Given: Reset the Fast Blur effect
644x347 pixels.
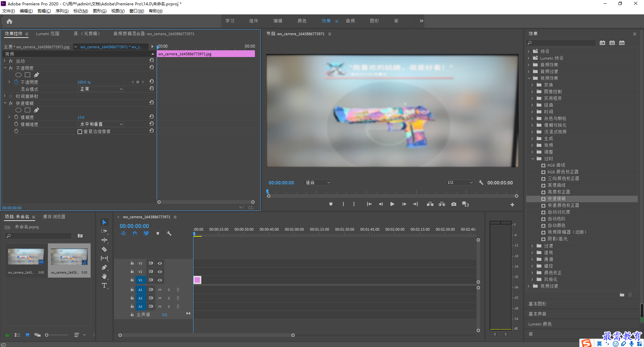Looking at the screenshot, I should click(x=152, y=103).
